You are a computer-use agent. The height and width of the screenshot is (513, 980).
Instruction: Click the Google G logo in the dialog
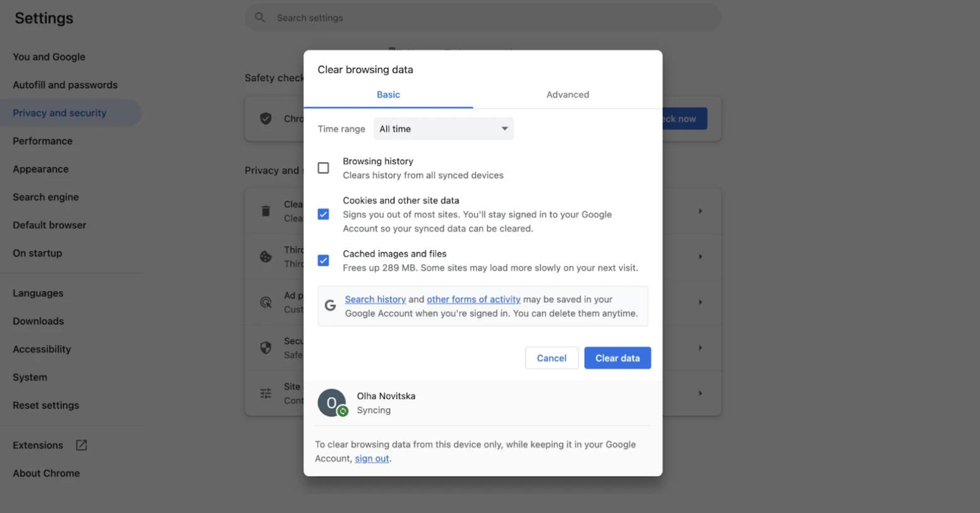[x=330, y=306]
